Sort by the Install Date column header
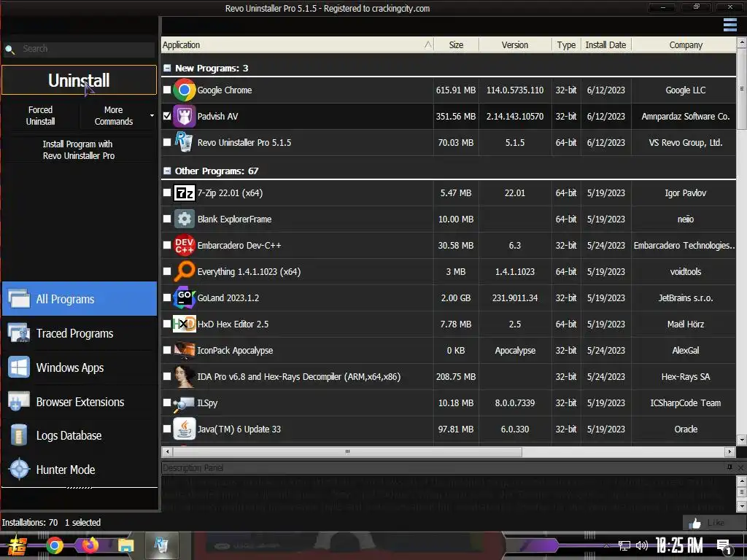This screenshot has width=747, height=560. pyautogui.click(x=606, y=44)
